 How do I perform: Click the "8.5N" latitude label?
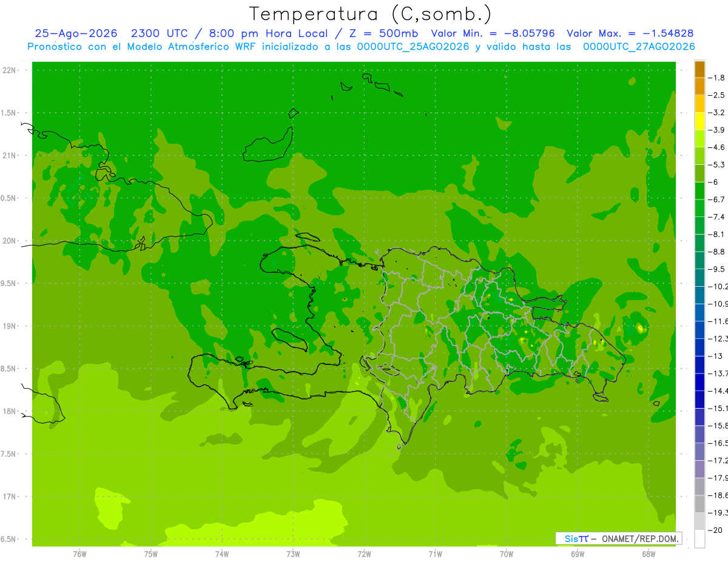[x=8, y=369]
